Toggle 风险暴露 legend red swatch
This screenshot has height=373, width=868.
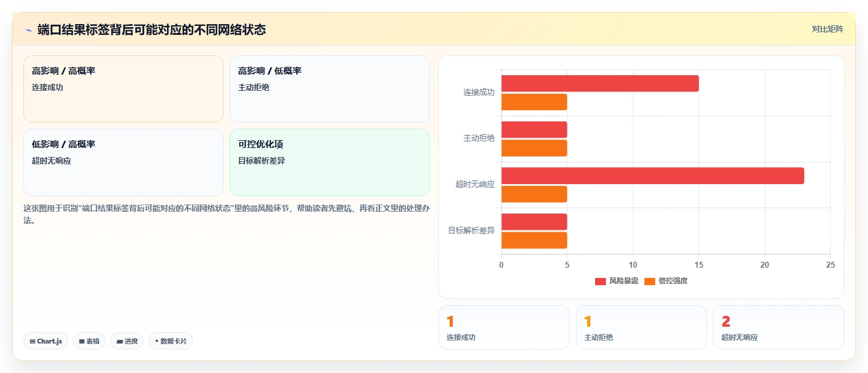pyautogui.click(x=600, y=282)
